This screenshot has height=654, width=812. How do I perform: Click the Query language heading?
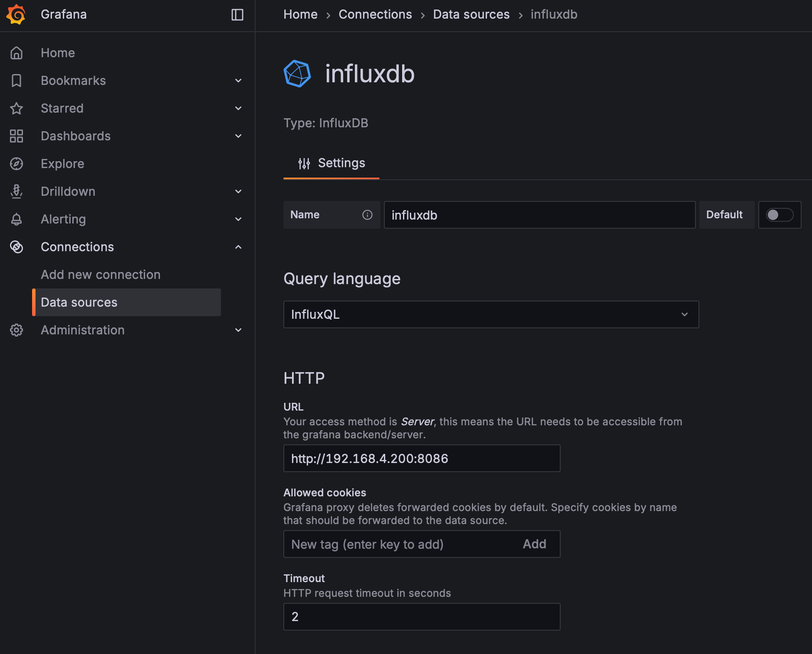(342, 278)
